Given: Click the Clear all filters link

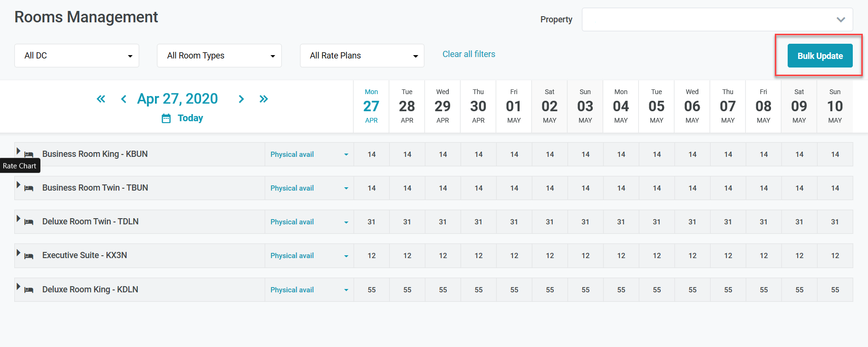Looking at the screenshot, I should (469, 54).
